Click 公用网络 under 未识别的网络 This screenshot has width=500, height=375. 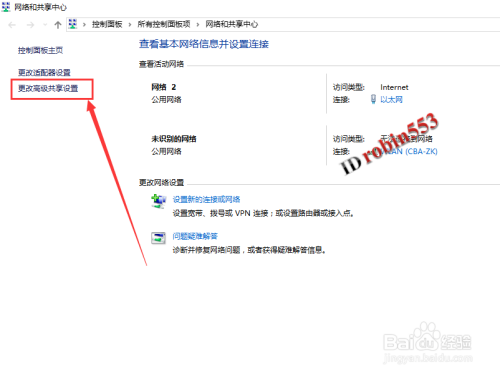[x=166, y=152]
